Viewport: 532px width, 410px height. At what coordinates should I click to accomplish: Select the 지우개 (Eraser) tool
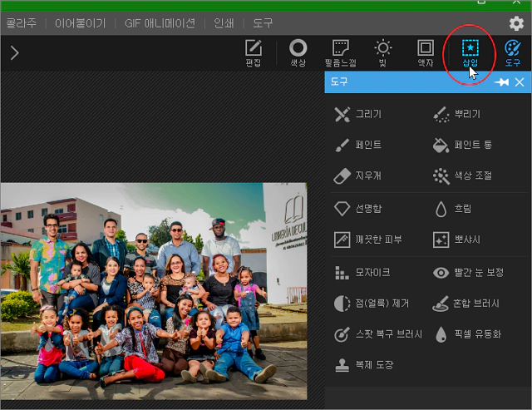tap(358, 175)
